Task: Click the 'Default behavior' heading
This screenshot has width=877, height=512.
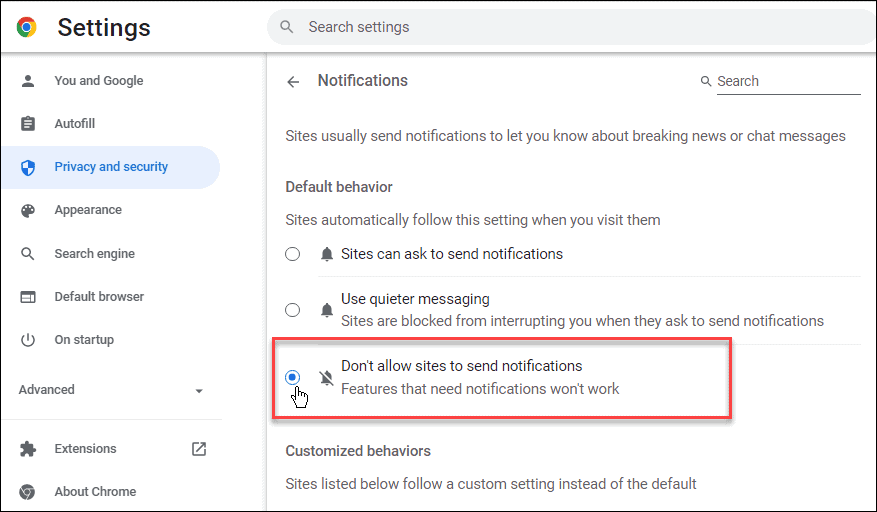Action: click(x=339, y=187)
